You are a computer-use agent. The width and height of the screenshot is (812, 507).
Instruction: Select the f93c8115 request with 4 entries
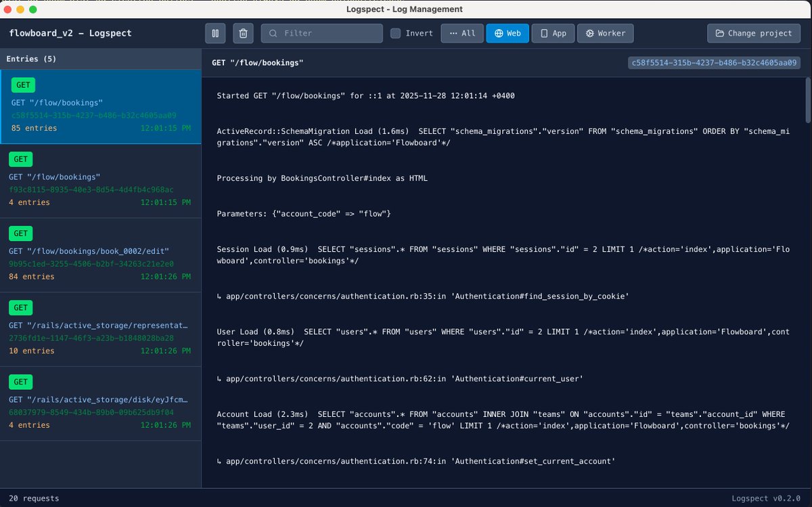coord(101,181)
